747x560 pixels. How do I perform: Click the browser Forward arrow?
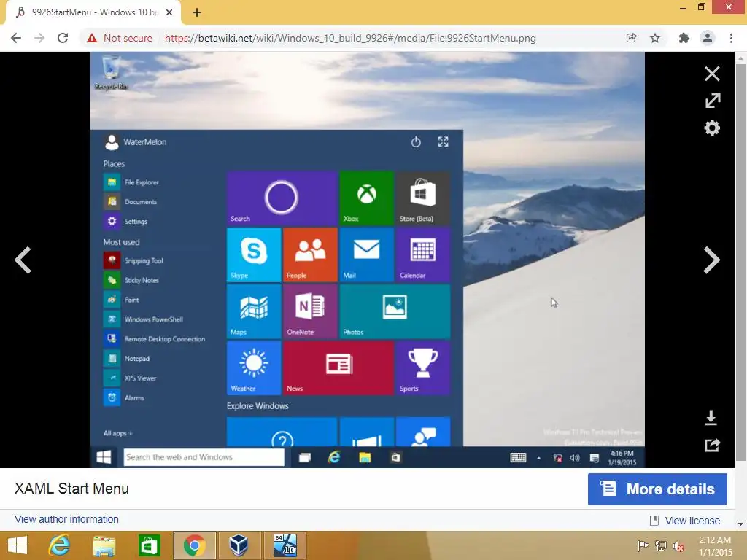pos(39,38)
